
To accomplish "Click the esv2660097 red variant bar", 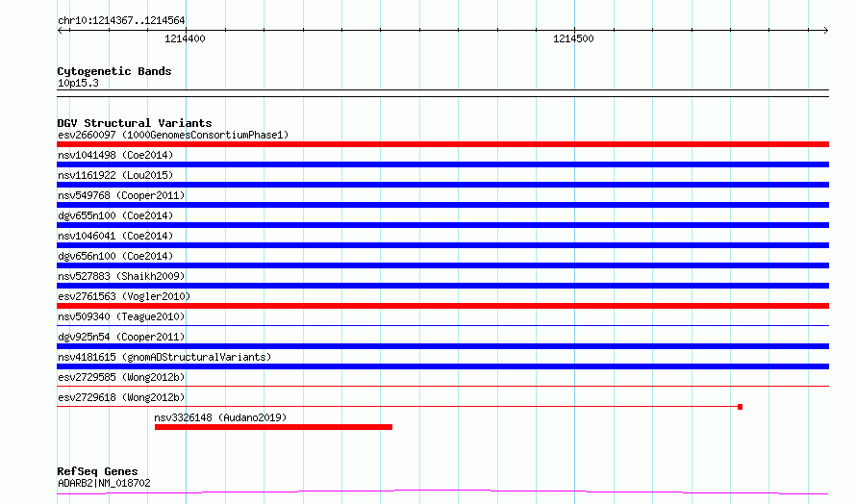I will (442, 144).
